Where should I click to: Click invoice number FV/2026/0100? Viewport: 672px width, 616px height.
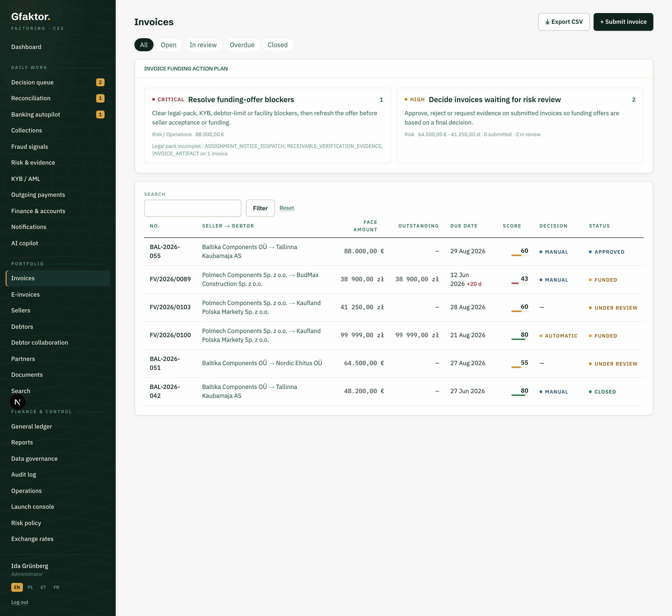coord(170,335)
